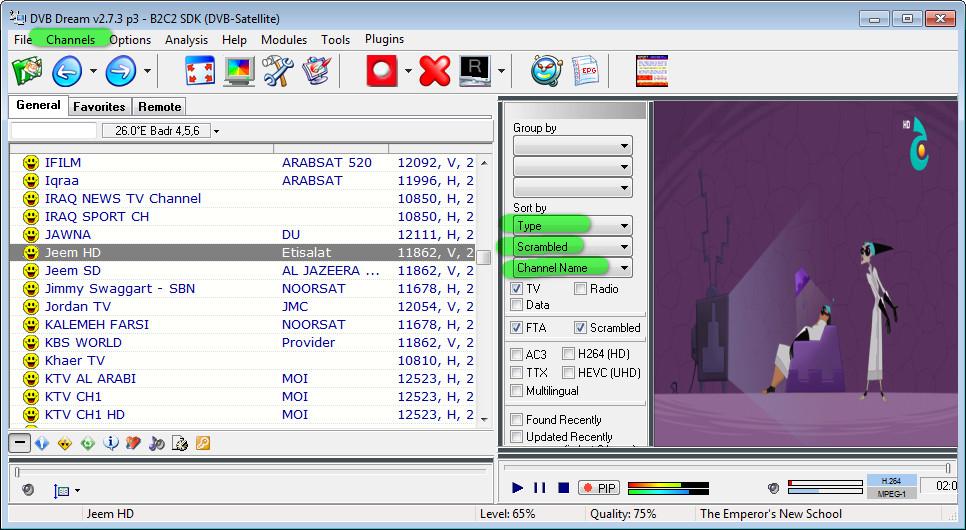Click the program grid thumbnail toolbar icon
The image size is (966, 530).
pos(652,71)
